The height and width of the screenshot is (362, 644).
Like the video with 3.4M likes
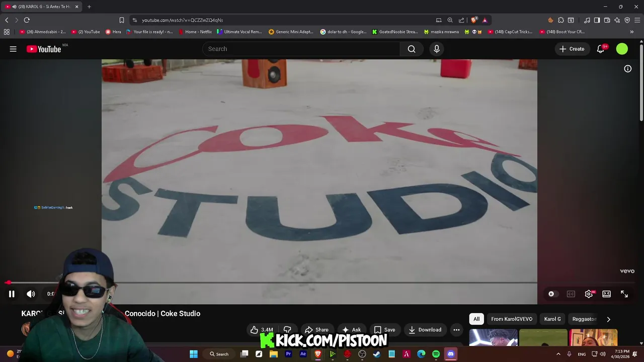[x=262, y=330]
